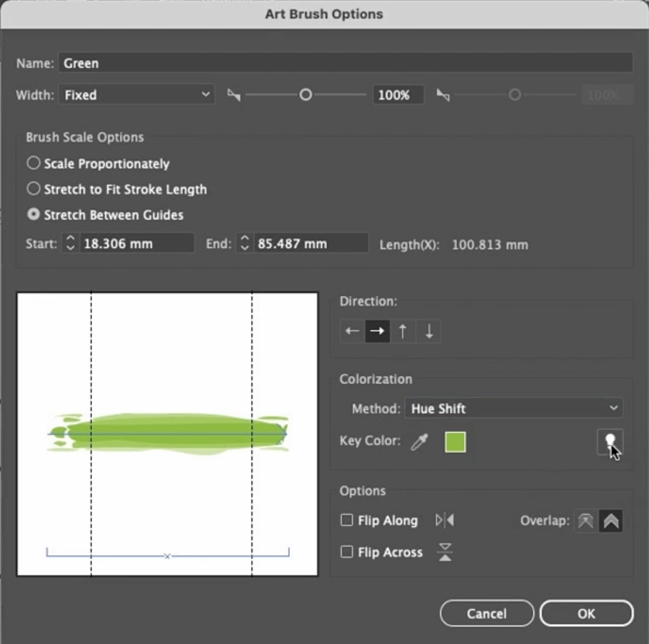
Task: Click the right dashed guide in the preview
Action: 252,434
